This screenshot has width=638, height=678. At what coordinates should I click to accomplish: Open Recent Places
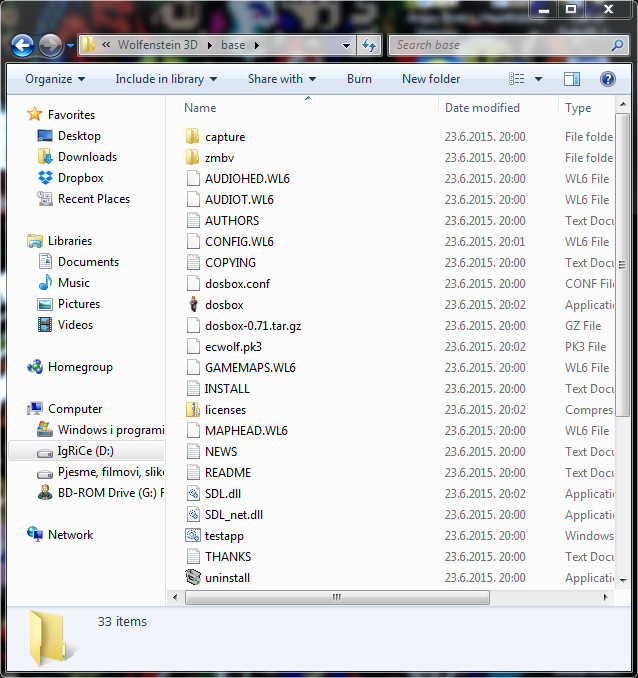pos(94,199)
